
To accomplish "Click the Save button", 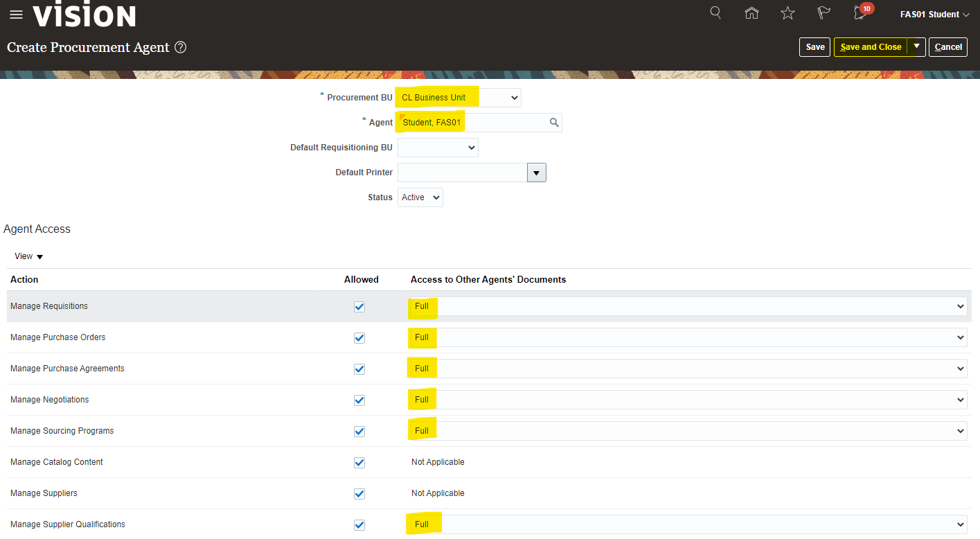I will pos(815,47).
